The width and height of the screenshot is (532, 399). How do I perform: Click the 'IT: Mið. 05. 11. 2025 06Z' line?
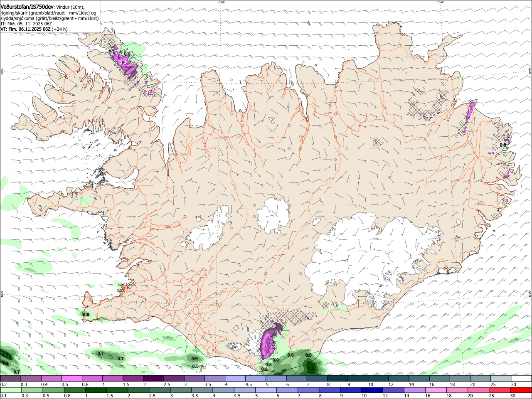click(x=25, y=24)
